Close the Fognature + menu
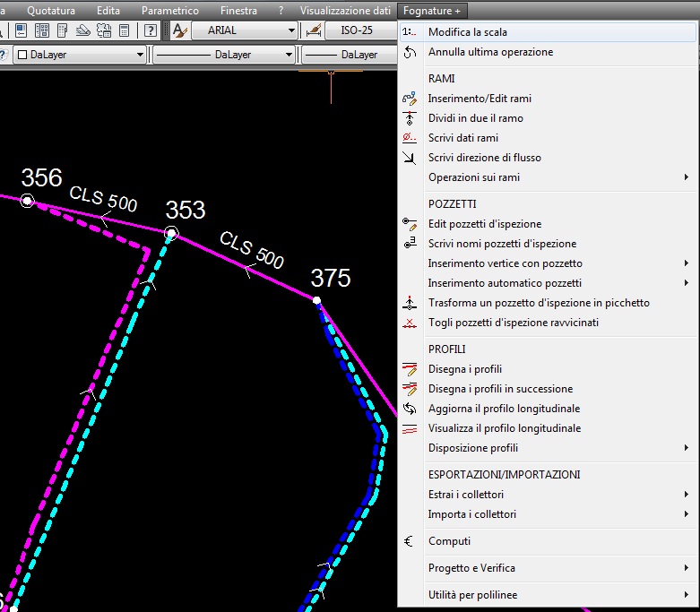700x612 pixels. point(432,11)
